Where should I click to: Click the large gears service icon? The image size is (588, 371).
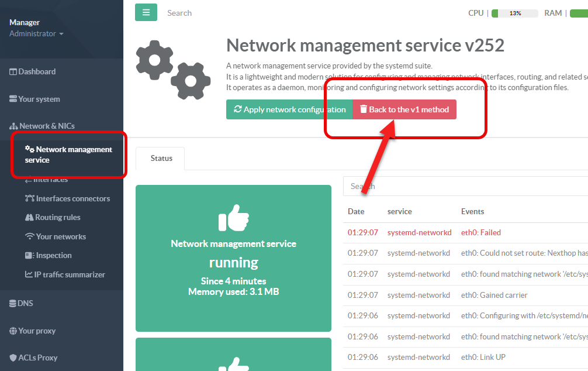coord(173,70)
